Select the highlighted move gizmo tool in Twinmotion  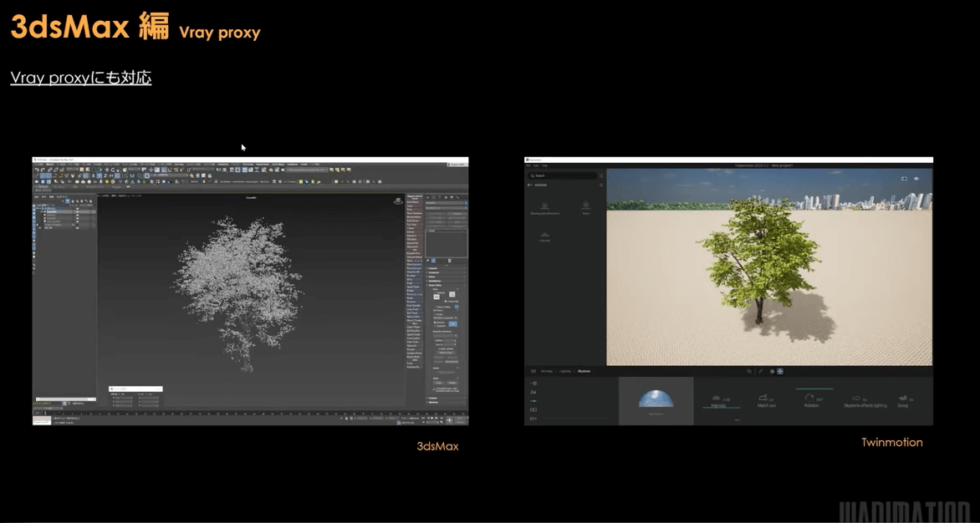click(x=780, y=371)
